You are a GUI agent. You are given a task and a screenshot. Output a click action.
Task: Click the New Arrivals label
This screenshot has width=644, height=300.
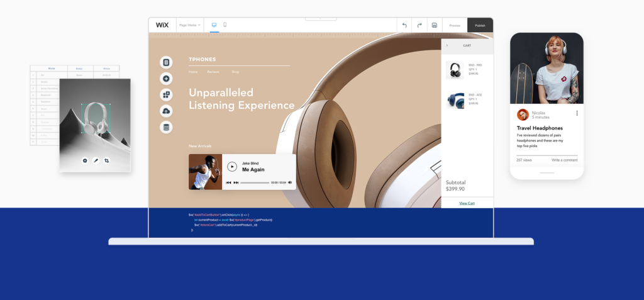click(x=200, y=146)
